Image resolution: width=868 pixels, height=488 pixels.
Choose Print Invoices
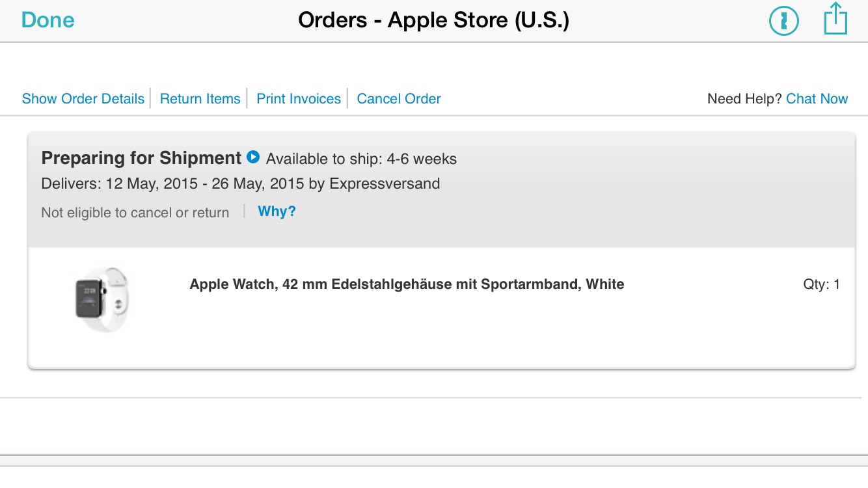[299, 99]
